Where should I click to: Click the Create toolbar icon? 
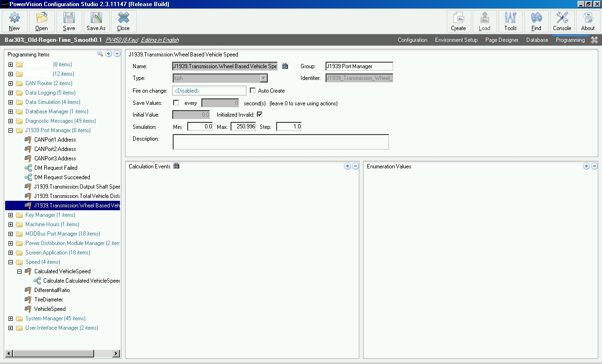pyautogui.click(x=459, y=22)
